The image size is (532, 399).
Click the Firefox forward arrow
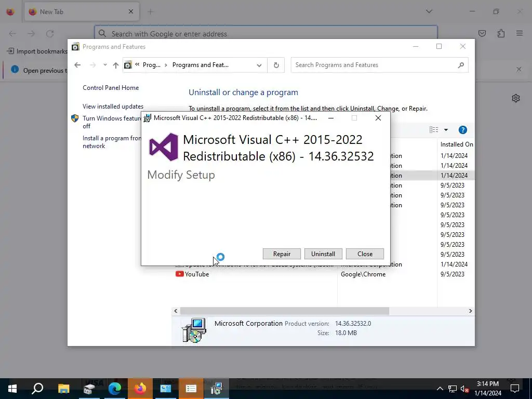31,34
